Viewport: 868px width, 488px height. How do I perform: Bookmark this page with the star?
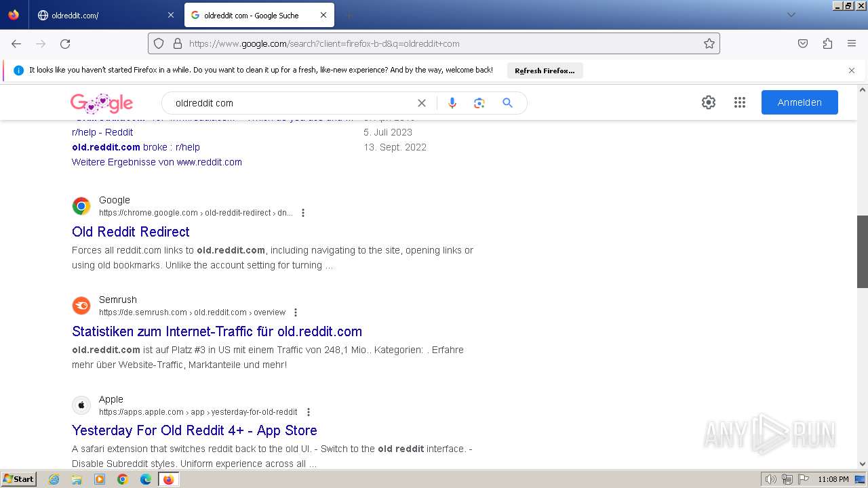(x=709, y=43)
